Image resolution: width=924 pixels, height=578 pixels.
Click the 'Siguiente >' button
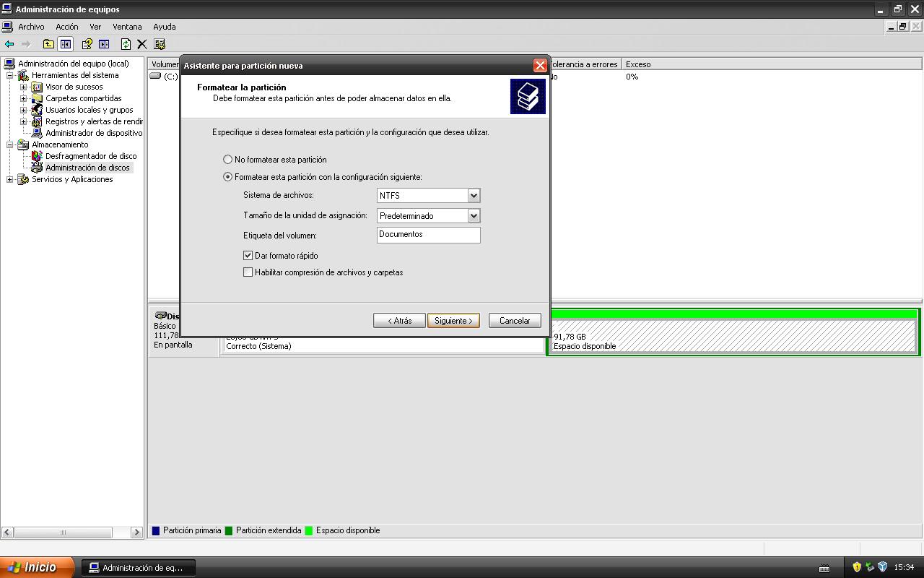pyautogui.click(x=453, y=321)
